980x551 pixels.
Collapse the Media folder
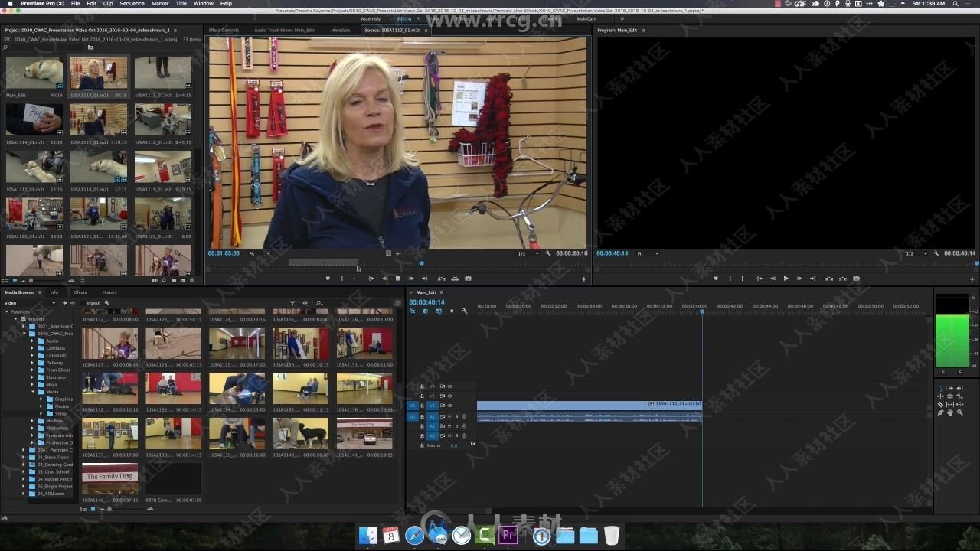click(x=33, y=392)
